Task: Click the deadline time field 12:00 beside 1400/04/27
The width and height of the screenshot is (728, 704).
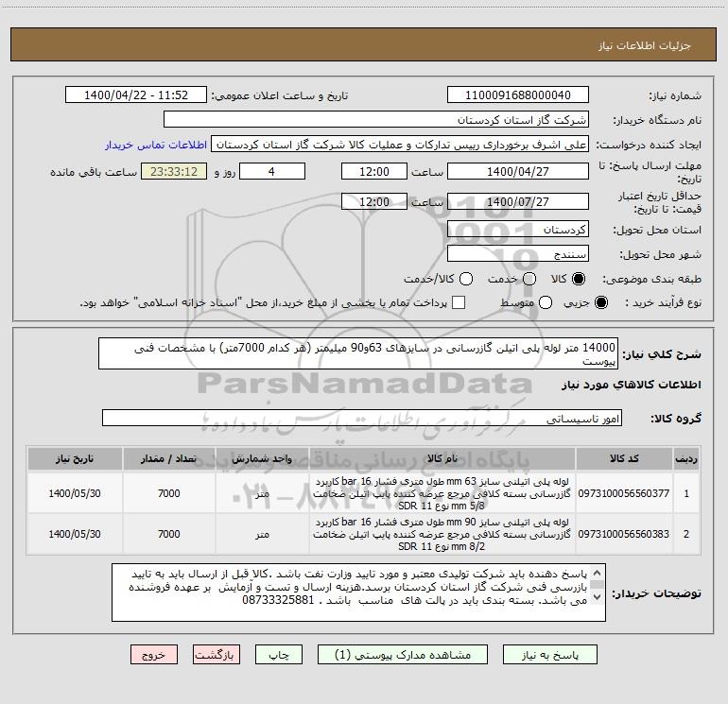Action: pos(374,171)
